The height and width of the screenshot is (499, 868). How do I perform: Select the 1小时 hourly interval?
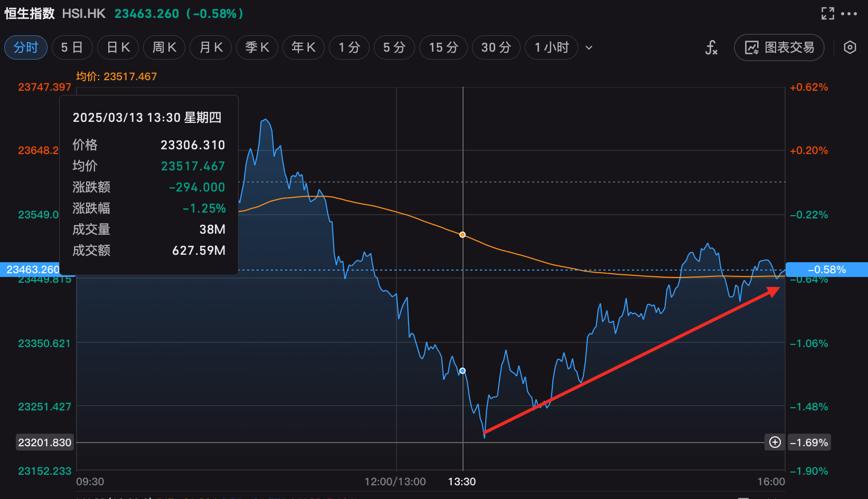[551, 48]
